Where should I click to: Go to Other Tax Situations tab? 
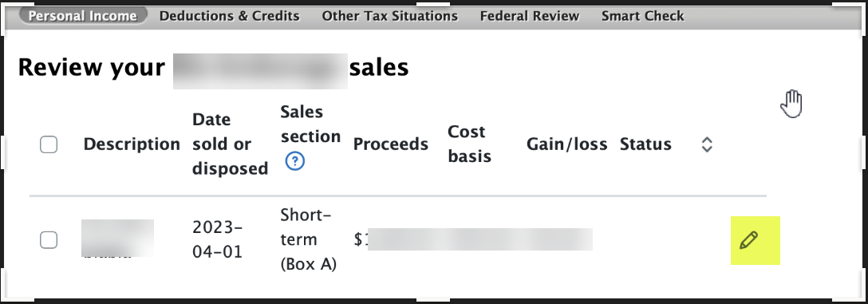coord(389,16)
